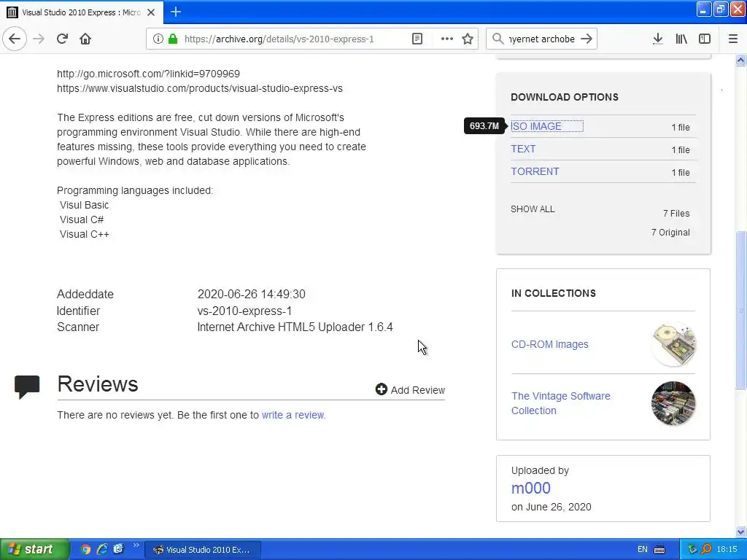This screenshot has width=747, height=560.
Task: Open the TEXT download option
Action: [523, 149]
